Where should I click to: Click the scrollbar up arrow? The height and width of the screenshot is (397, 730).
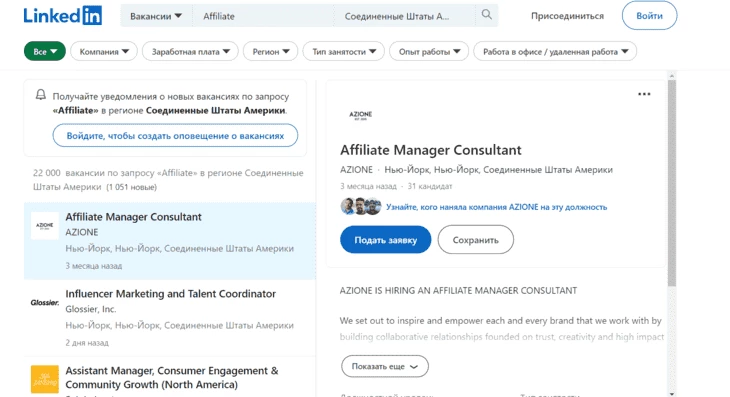[x=671, y=75]
